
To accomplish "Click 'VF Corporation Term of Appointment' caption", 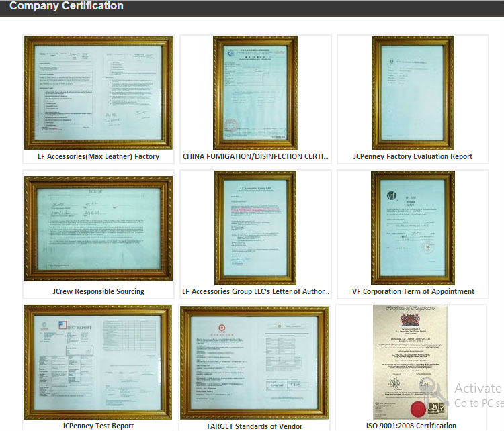I will pos(413,291).
